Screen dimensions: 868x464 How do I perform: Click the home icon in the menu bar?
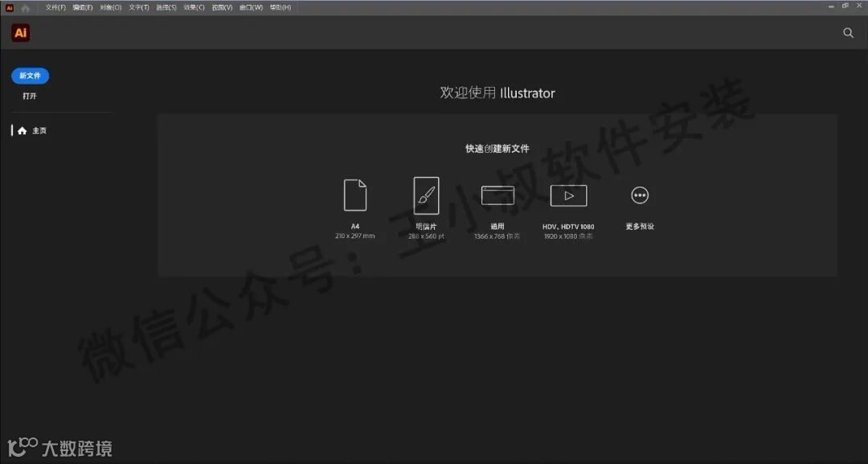pos(26,8)
